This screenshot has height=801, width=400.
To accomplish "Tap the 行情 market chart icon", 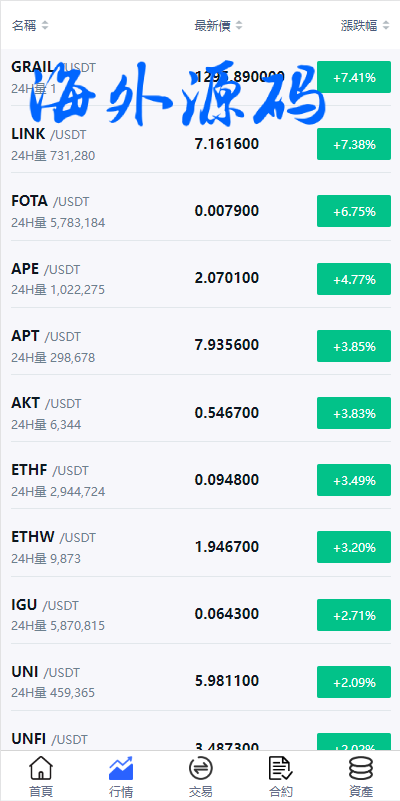I will click(121, 768).
